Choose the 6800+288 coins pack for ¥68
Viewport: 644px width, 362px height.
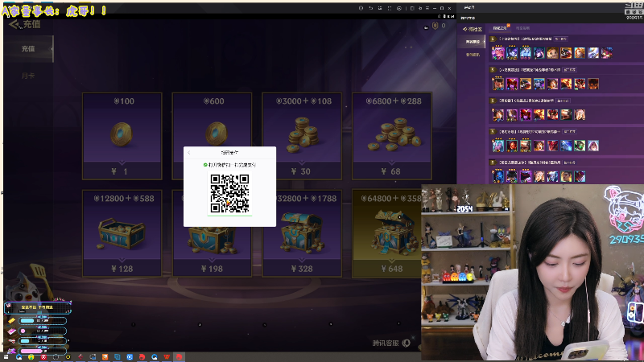392,136
